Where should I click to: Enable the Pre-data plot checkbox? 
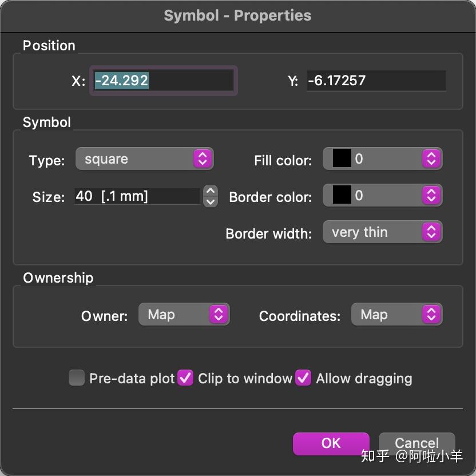tap(77, 378)
